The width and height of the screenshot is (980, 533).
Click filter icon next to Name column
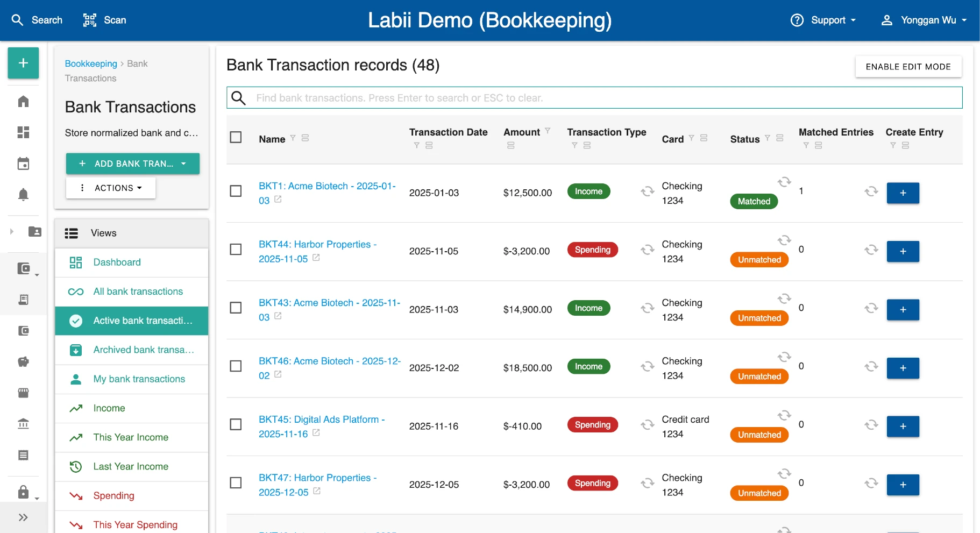293,138
